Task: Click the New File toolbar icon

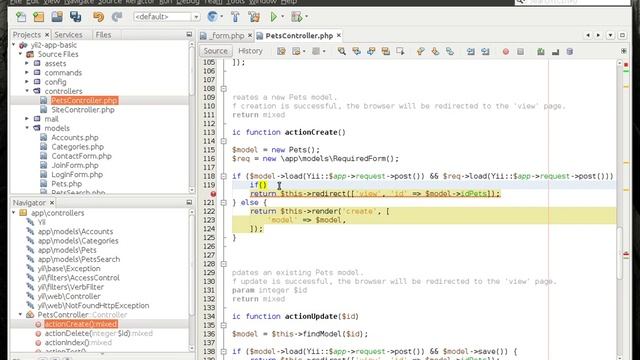Action: (x=21, y=17)
